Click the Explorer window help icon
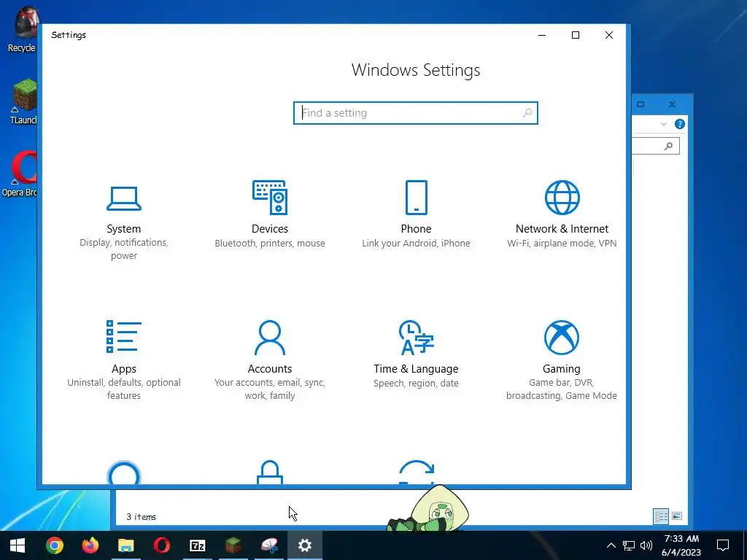 680,124
